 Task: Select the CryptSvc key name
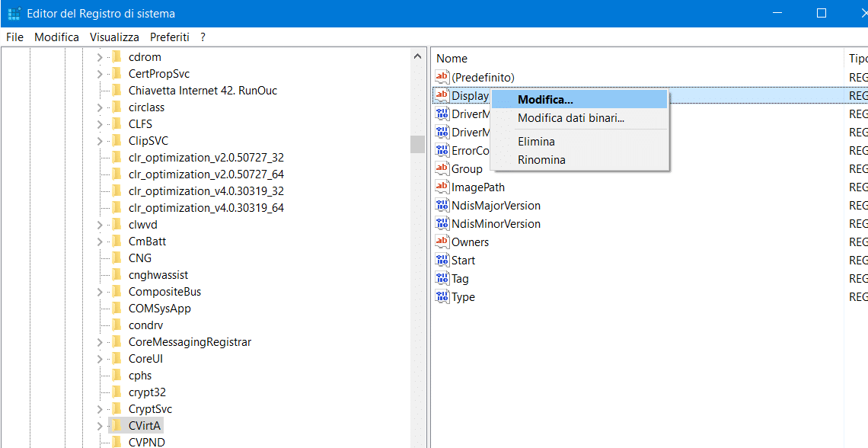(x=150, y=408)
